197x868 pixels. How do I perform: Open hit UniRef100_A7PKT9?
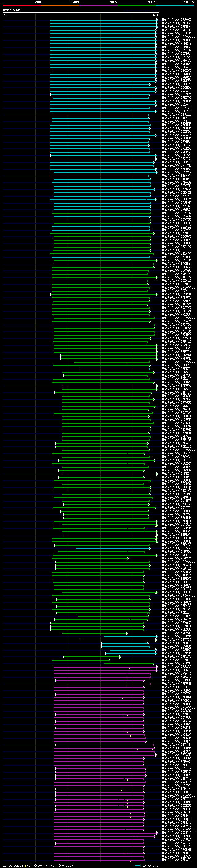177,43
